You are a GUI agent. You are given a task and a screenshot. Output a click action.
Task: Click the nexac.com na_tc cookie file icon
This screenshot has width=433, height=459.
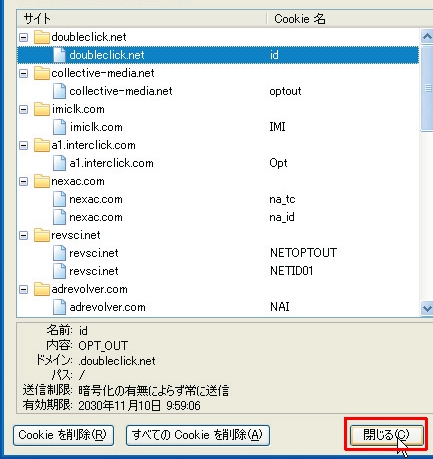[x=59, y=199]
